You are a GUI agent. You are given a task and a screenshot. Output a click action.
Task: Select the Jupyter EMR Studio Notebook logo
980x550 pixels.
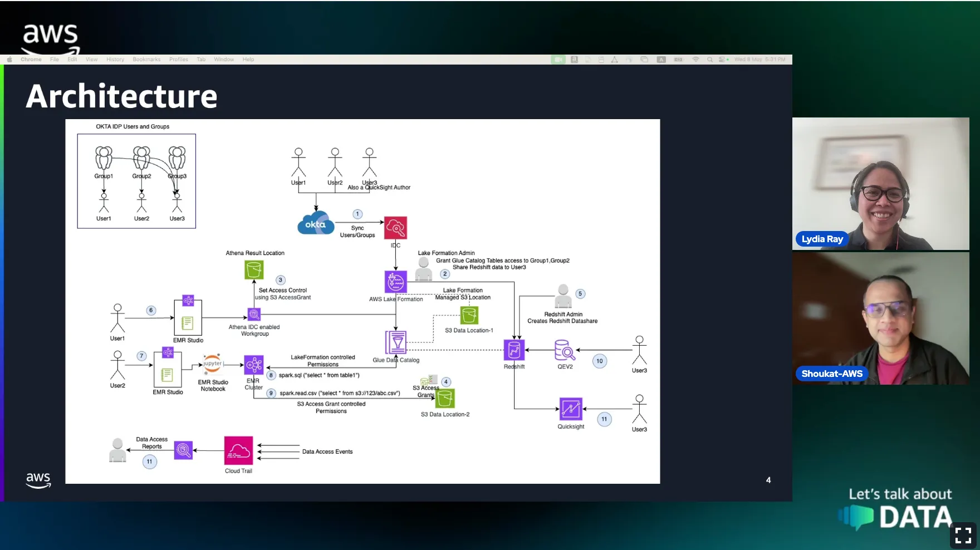click(212, 364)
